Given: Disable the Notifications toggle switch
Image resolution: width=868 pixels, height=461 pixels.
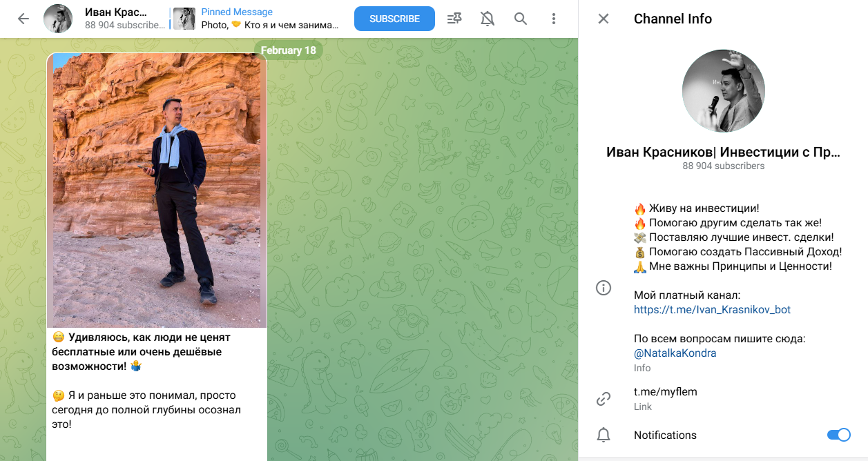Looking at the screenshot, I should pyautogui.click(x=838, y=435).
